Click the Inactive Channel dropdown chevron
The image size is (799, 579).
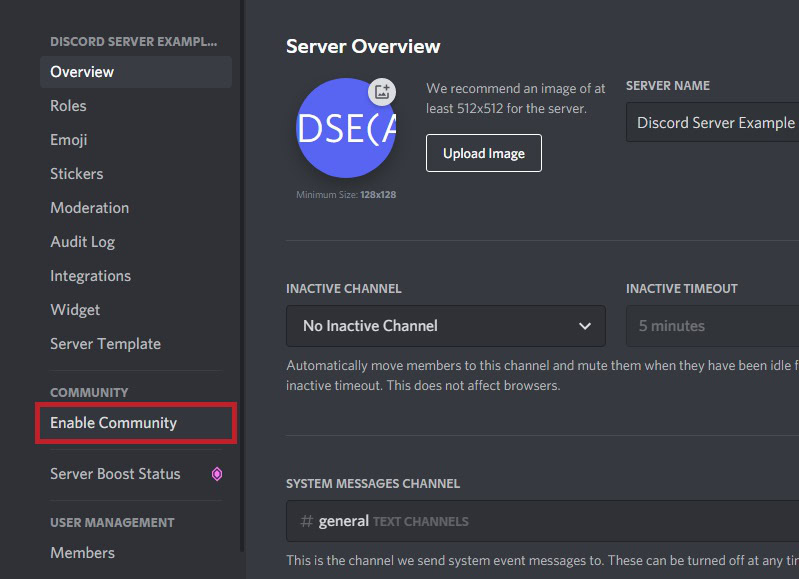pos(585,326)
